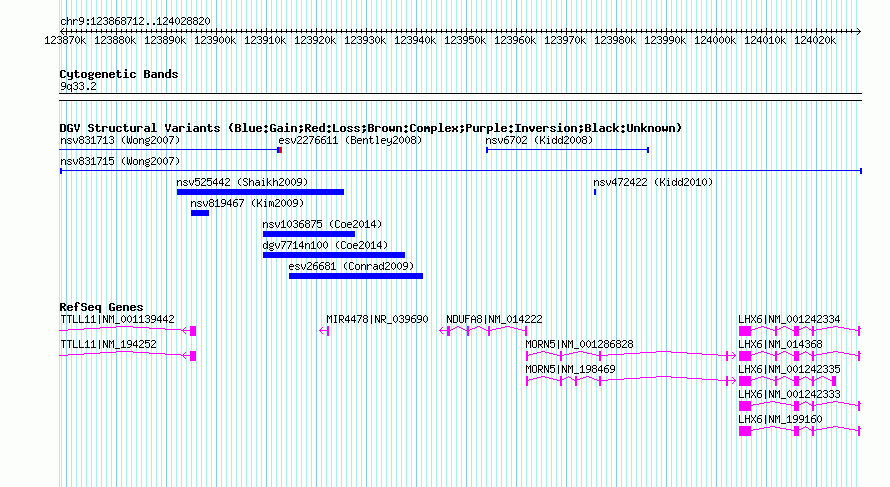This screenshot has width=890, height=487.
Task: Click the LHX6|NM_014368 gene label
Action: (780, 345)
